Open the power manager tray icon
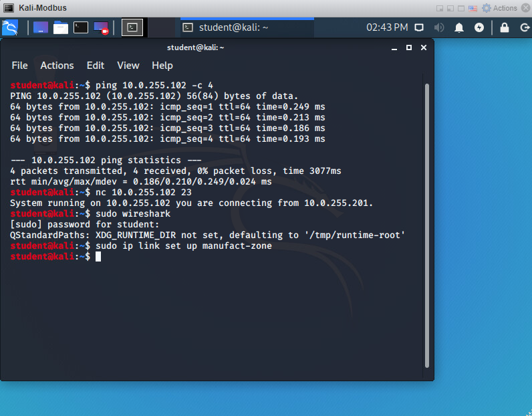 tap(479, 27)
